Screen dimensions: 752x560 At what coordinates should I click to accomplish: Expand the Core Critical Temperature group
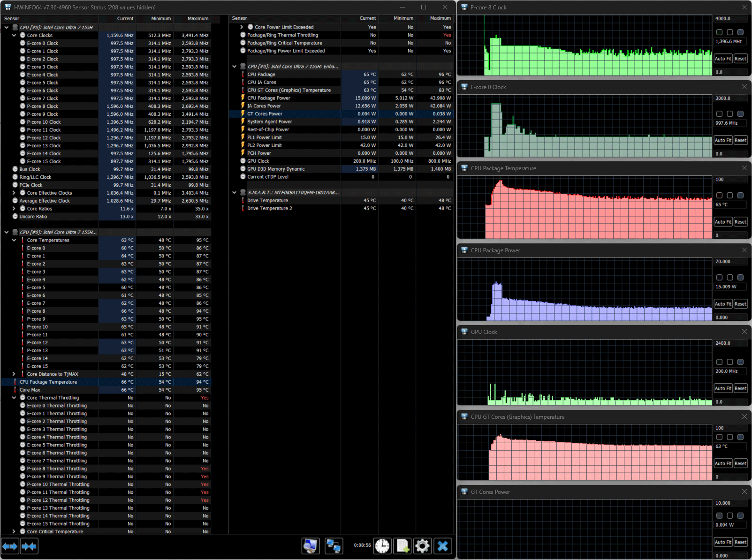[x=14, y=531]
